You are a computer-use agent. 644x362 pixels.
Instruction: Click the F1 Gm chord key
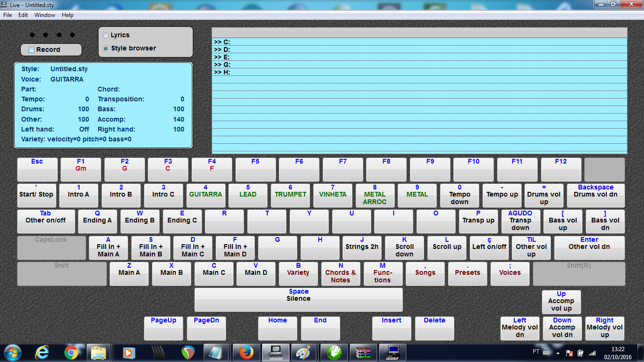pyautogui.click(x=81, y=170)
